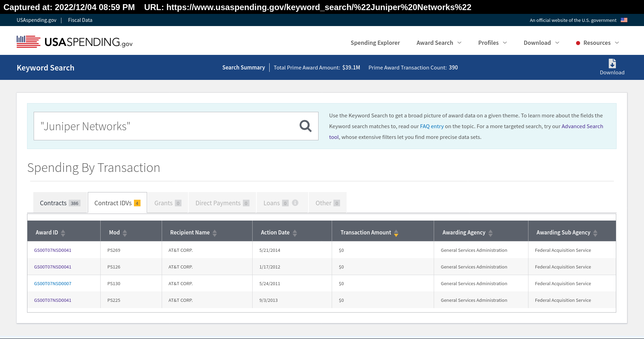Image resolution: width=644 pixels, height=339 pixels.
Task: Click the magnifying glass search icon
Action: coord(305,126)
